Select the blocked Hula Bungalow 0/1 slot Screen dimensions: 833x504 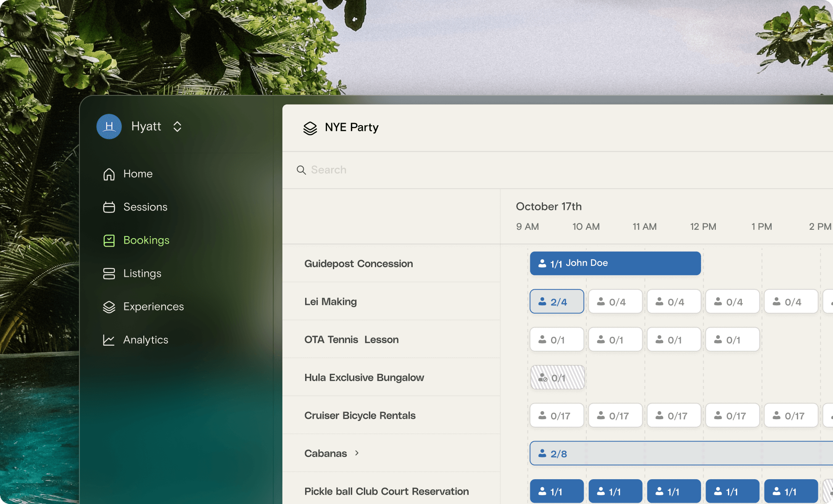tap(557, 378)
